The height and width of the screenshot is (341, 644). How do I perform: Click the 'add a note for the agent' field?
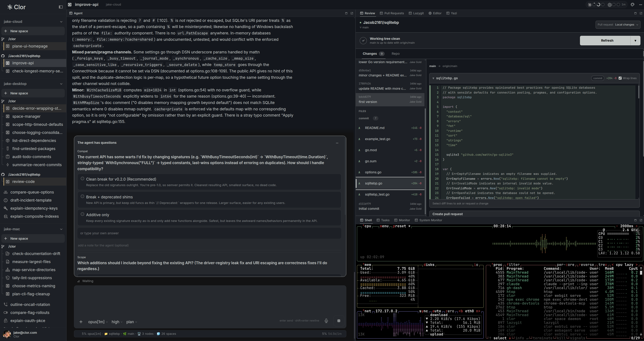coord(209,245)
